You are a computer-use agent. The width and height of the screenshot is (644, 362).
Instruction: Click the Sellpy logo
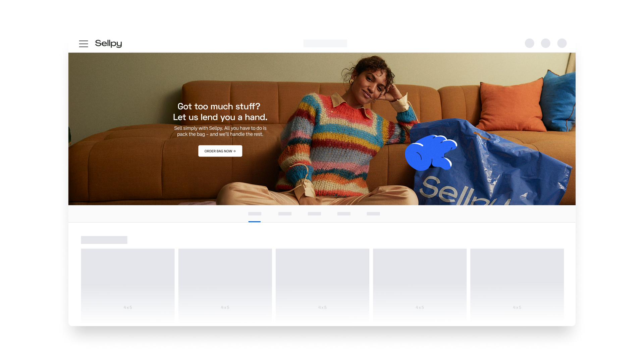[x=108, y=44]
